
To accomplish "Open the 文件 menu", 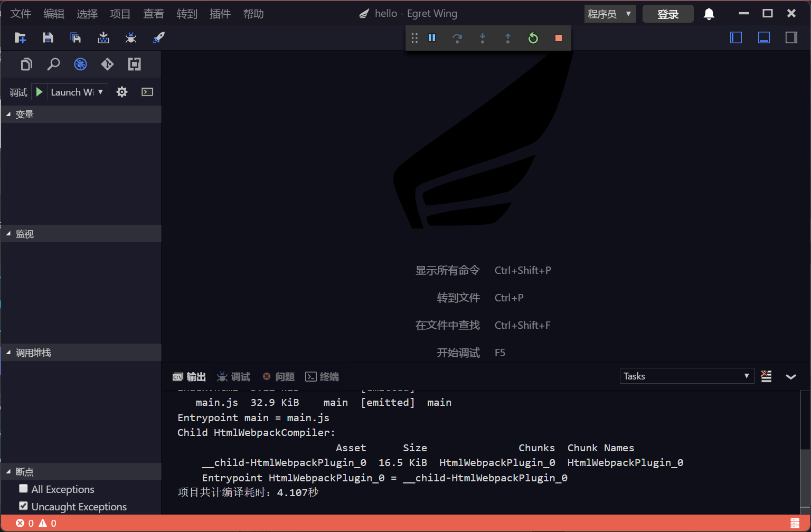I will tap(21, 14).
